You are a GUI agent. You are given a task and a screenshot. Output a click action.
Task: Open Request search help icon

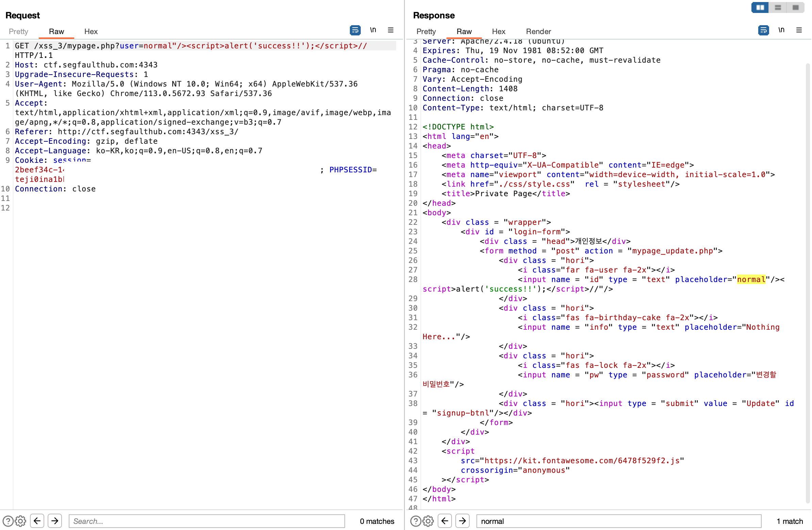(x=8, y=521)
